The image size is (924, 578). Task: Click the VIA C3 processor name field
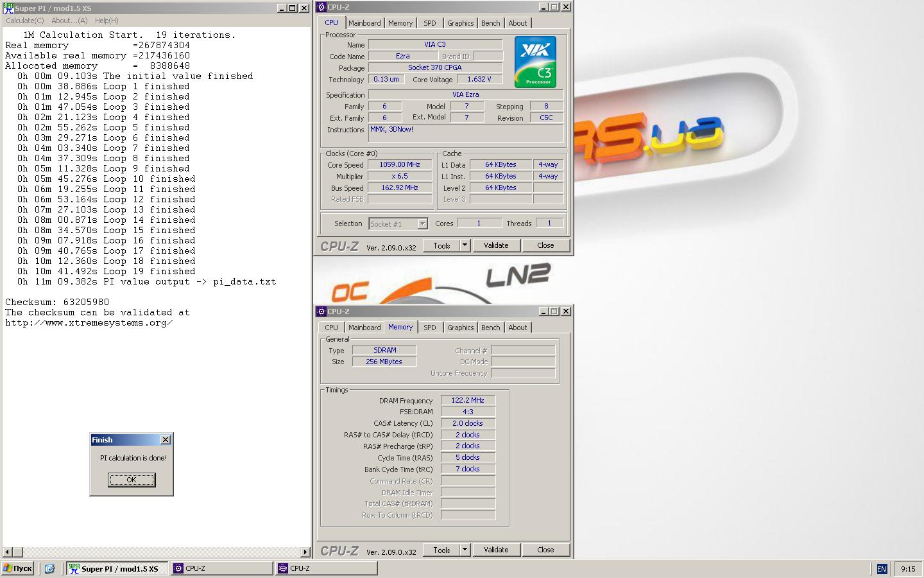[435, 44]
